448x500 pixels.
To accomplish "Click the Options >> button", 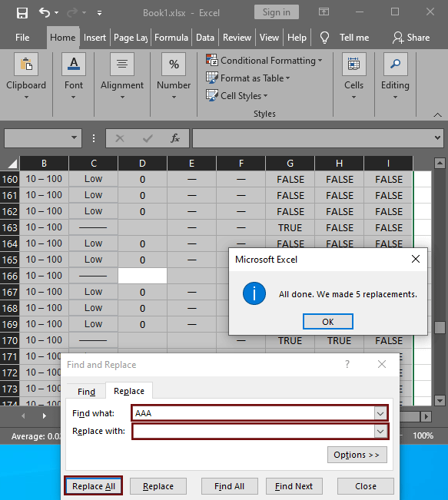I will coord(357,455).
